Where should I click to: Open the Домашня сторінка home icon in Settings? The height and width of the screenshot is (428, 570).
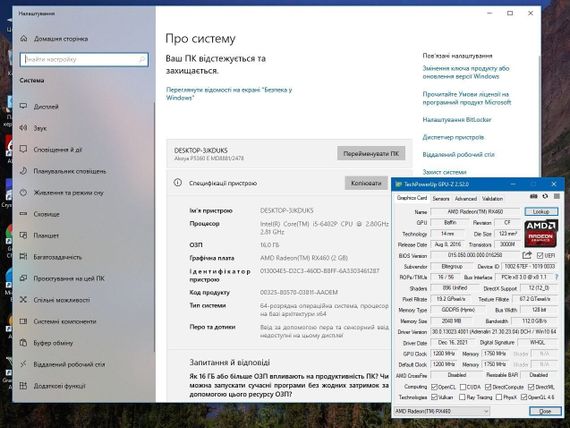pos(24,38)
